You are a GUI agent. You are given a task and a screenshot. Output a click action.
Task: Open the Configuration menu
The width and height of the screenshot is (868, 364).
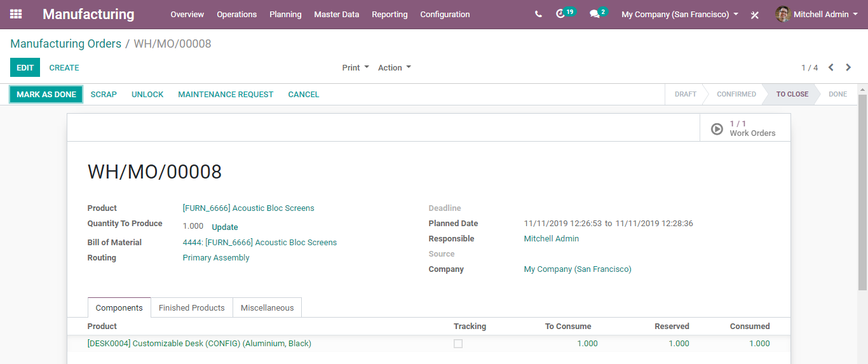[x=445, y=14]
